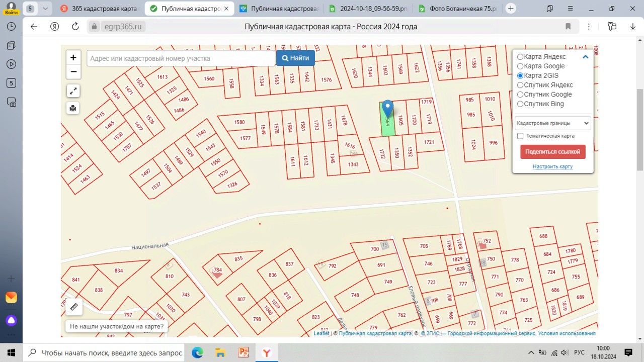Click the Войти profile button in sidebar
644x362 pixels.
pos(11,9)
